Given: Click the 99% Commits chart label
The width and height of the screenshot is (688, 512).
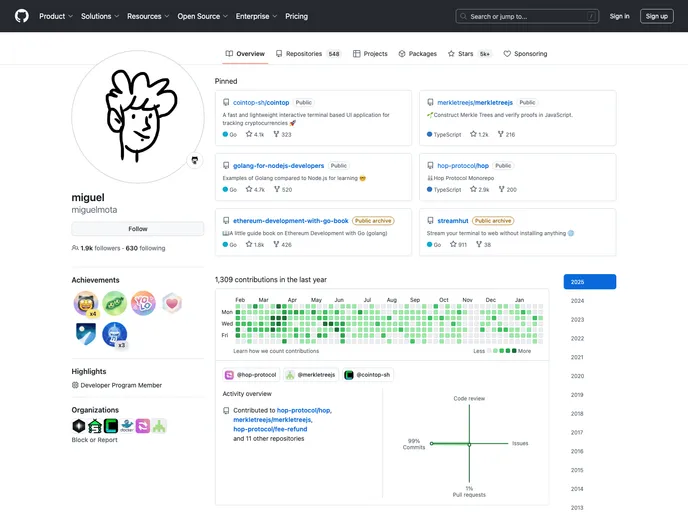Looking at the screenshot, I should (414, 444).
